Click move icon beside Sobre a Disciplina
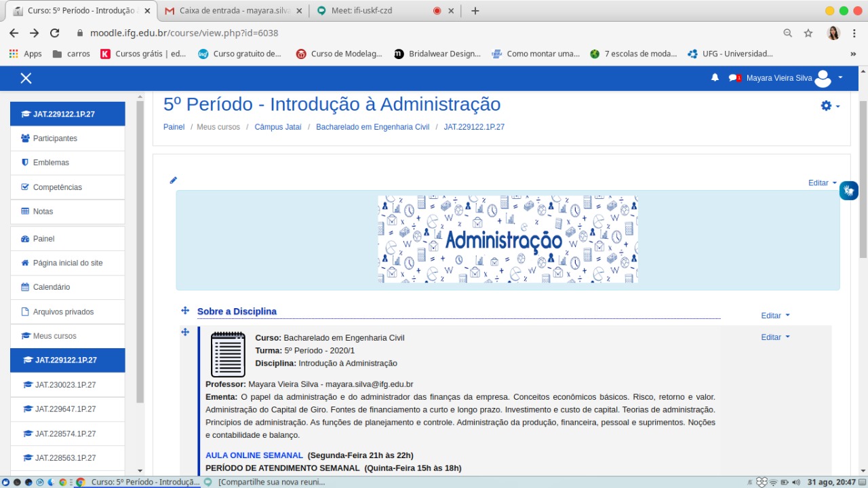The image size is (868, 488). [x=184, y=311]
